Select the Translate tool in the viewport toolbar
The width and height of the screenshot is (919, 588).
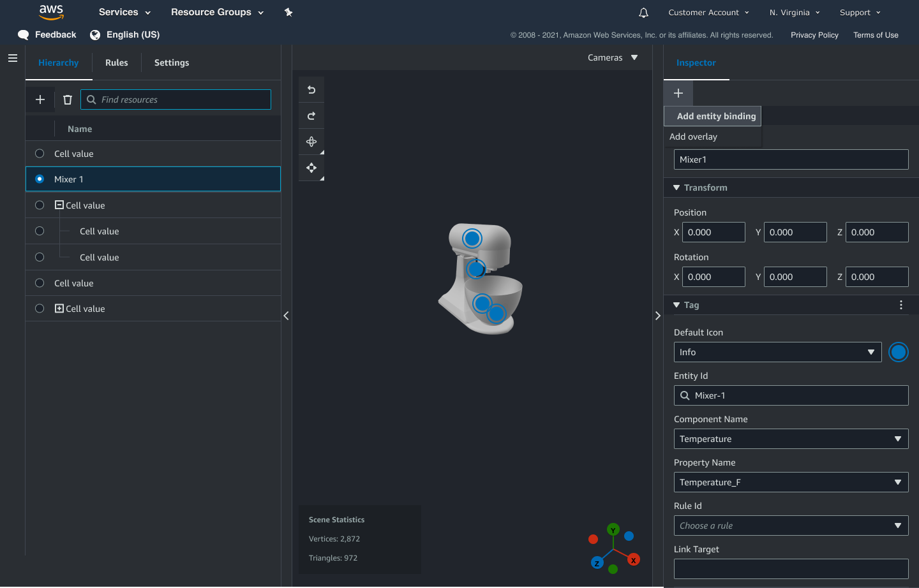pyautogui.click(x=311, y=168)
